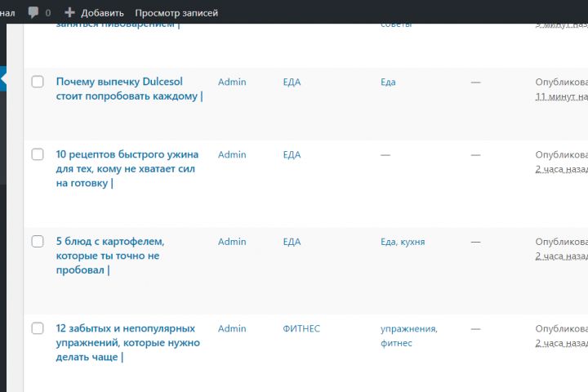Image resolution: width=588 pixels, height=392 pixels.
Task: Check the 5 блюд с картофелем row
Action: 38,241
